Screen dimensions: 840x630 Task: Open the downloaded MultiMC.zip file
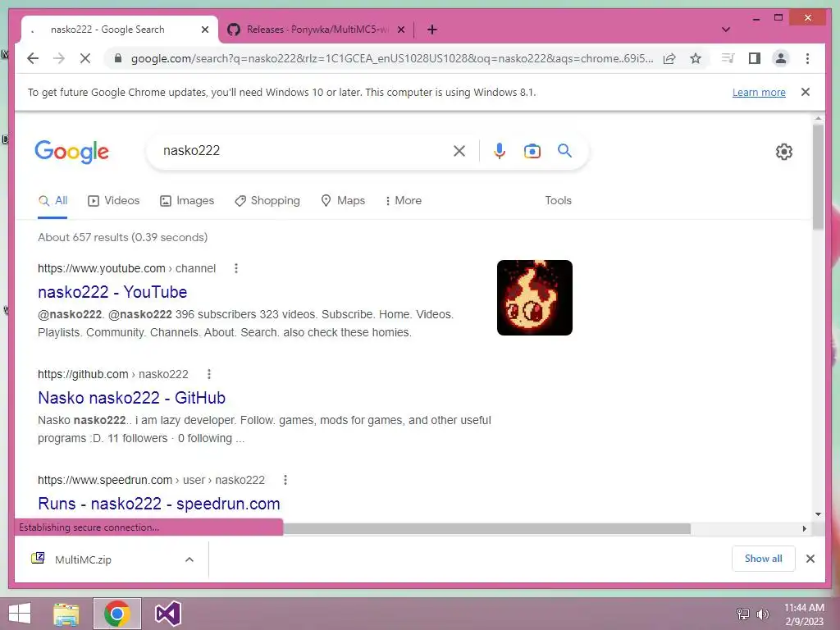(83, 559)
